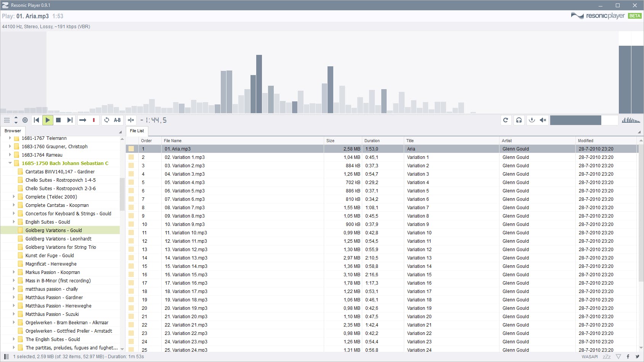The width and height of the screenshot is (644, 362).
Task: Click the download arrow icon
Action: tap(532, 120)
